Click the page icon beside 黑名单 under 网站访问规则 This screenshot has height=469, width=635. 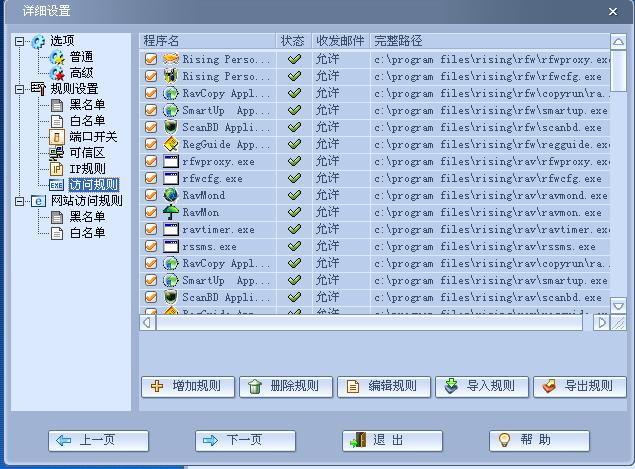click(x=57, y=217)
